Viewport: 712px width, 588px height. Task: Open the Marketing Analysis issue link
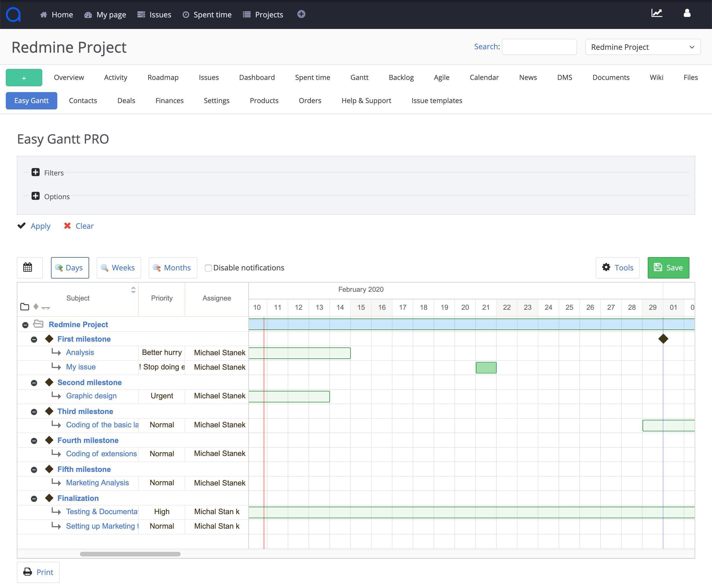pos(98,482)
